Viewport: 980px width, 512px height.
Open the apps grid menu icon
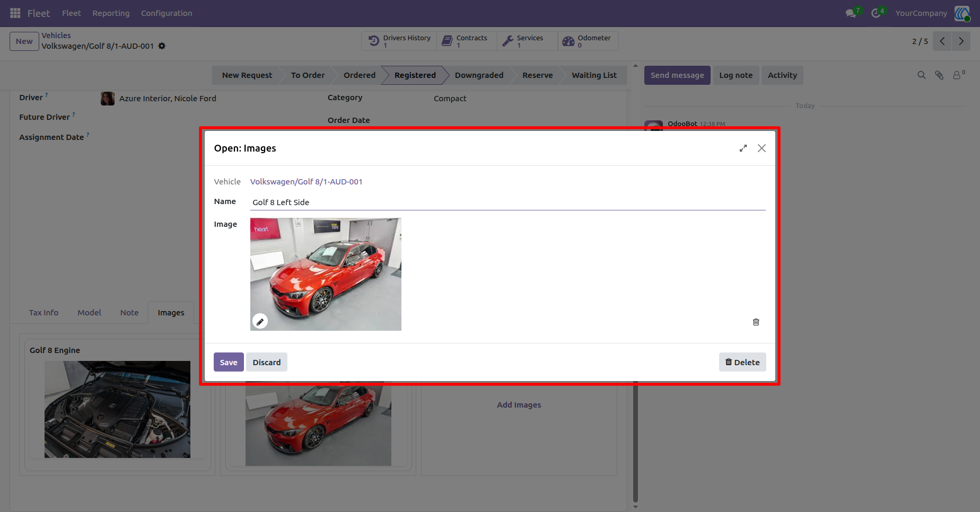[15, 13]
